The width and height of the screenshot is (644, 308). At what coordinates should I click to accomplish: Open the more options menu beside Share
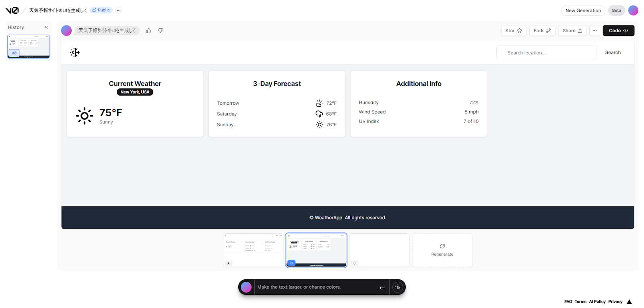pyautogui.click(x=594, y=31)
